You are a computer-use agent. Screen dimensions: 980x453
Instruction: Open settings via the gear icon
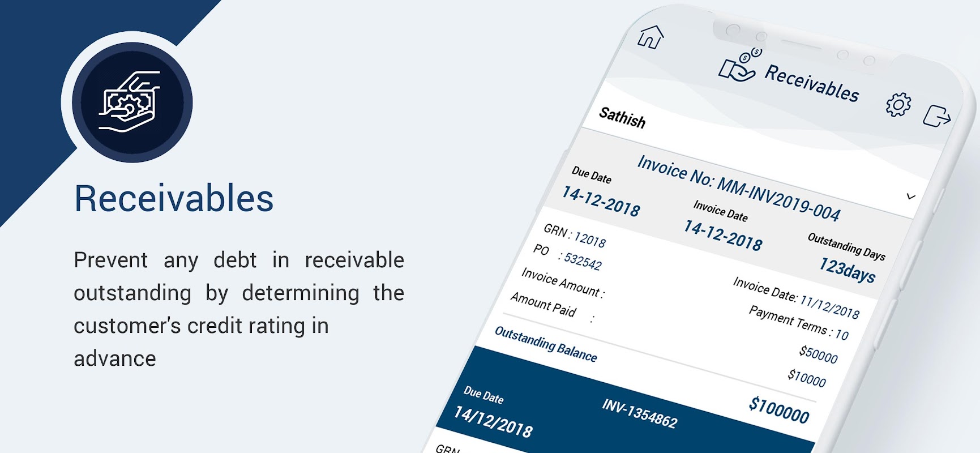click(898, 105)
